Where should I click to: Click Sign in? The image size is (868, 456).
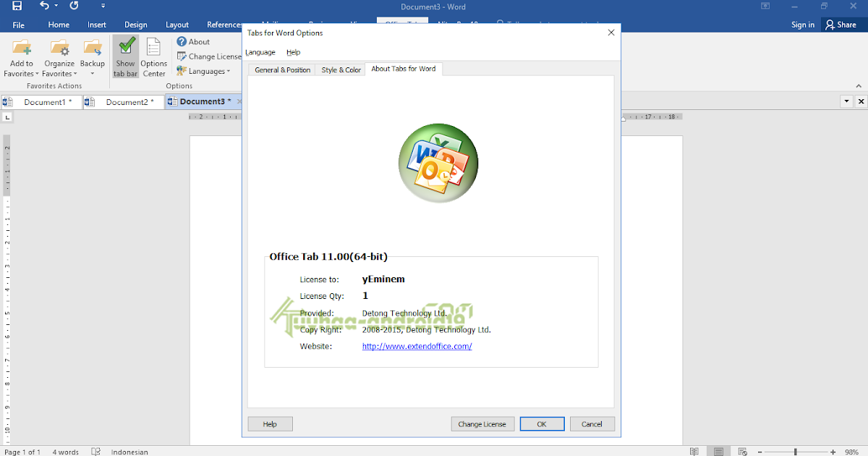coord(803,25)
